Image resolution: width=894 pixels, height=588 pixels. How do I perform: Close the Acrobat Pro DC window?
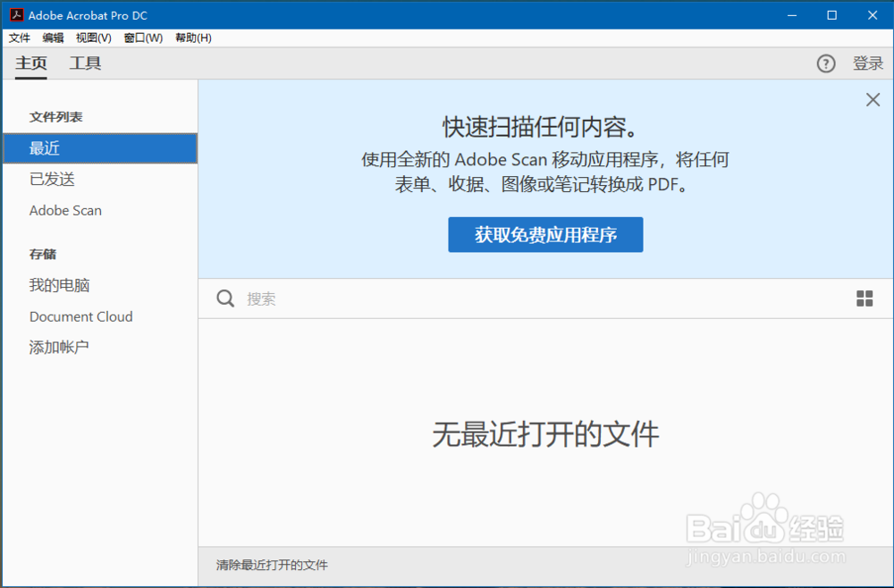[873, 15]
